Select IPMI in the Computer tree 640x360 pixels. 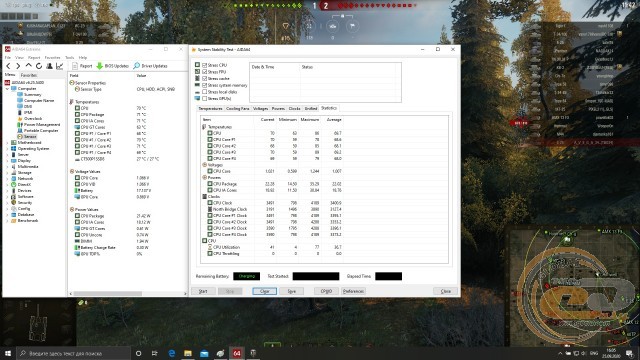(24, 112)
